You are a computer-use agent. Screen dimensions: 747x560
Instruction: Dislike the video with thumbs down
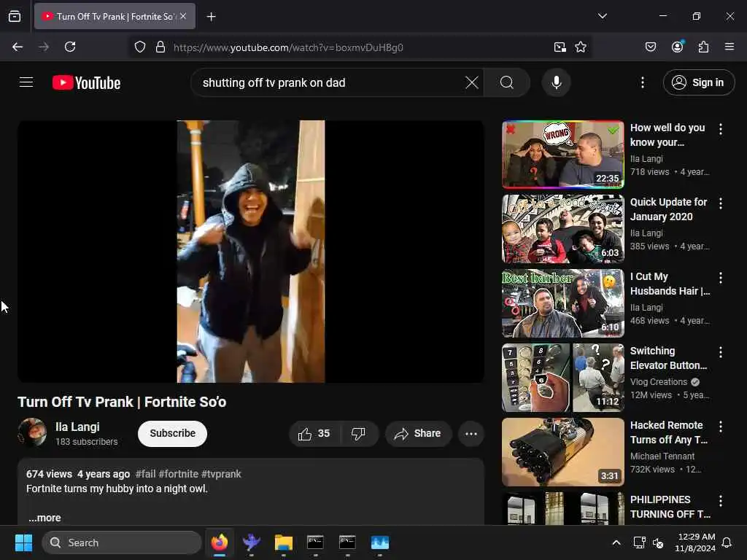pos(359,433)
